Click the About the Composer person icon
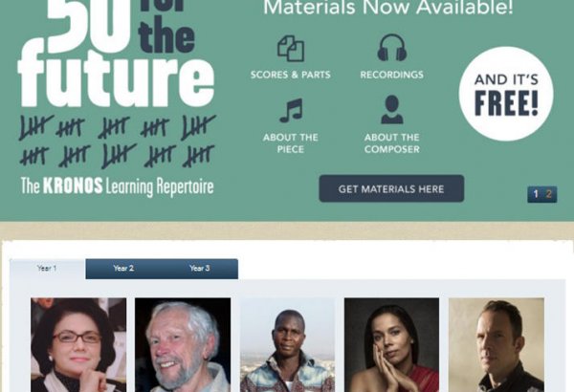574x392 pixels. click(x=391, y=109)
